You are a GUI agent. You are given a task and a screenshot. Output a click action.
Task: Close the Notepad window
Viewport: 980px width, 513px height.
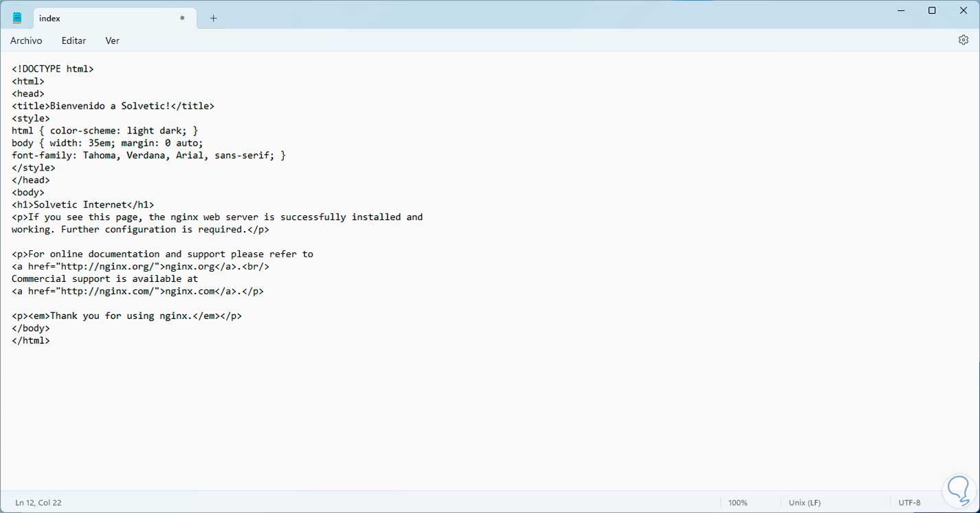pos(963,10)
